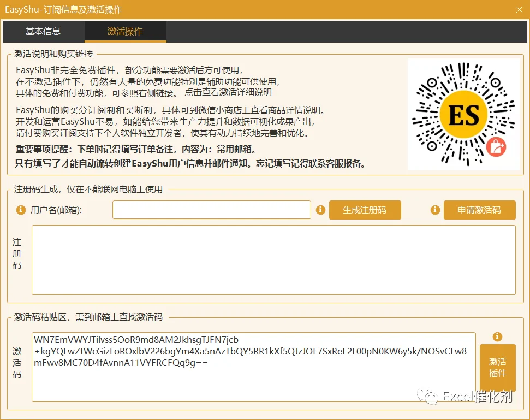The width and height of the screenshot is (530, 420).
Task: Click the WeChat icon in the Excel催化剂 watermark
Action: pos(427,396)
